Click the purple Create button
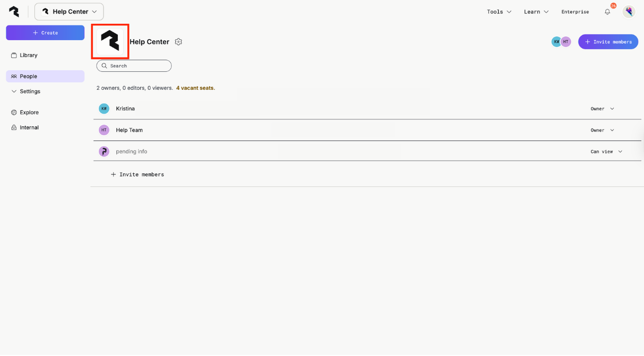644x356 pixels. click(x=45, y=33)
